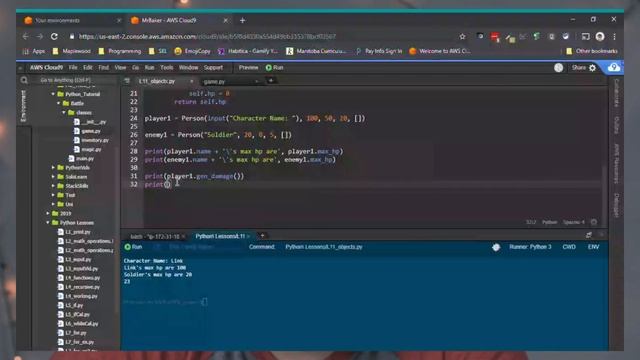Open Chrome profile avatar
640x360 pixels.
point(600,37)
